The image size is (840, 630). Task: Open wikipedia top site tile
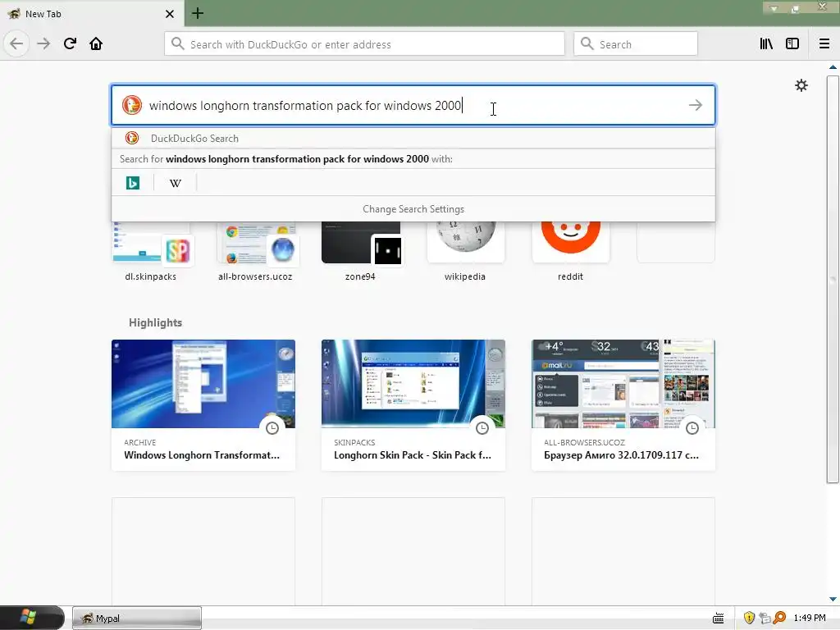point(466,252)
